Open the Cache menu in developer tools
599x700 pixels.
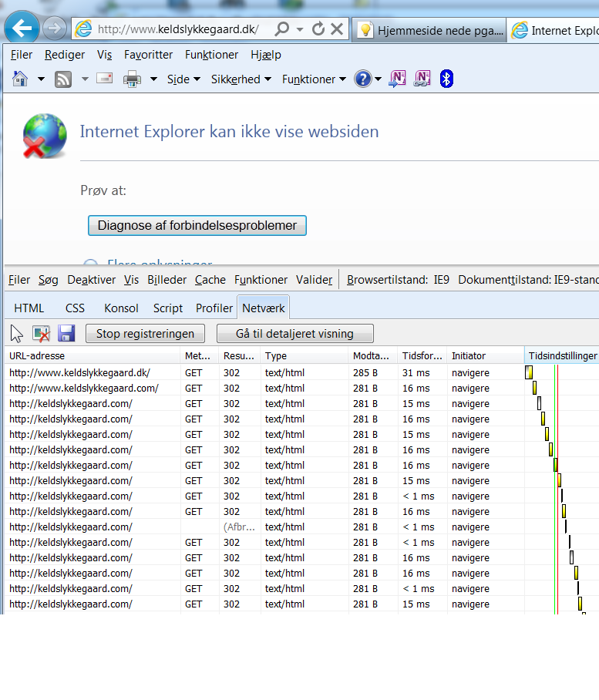(210, 280)
